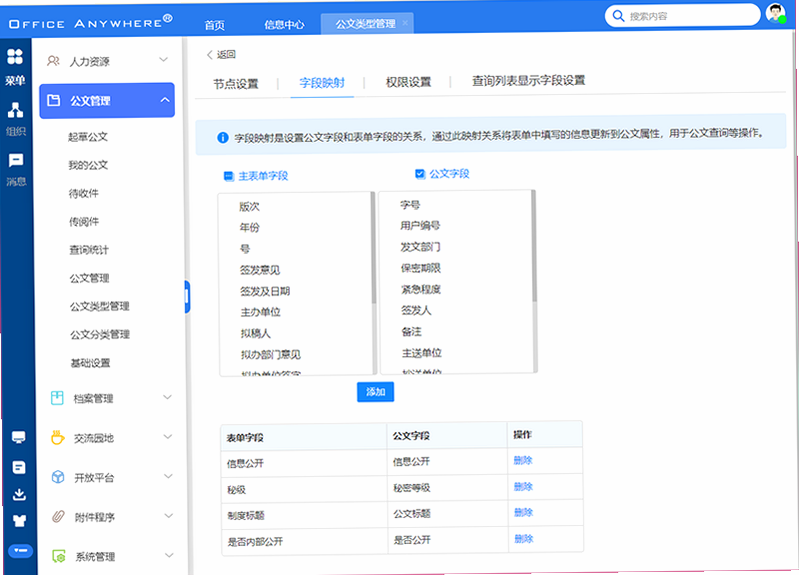Click the 公文管理 folder icon
The height and width of the screenshot is (575, 799).
click(x=54, y=100)
